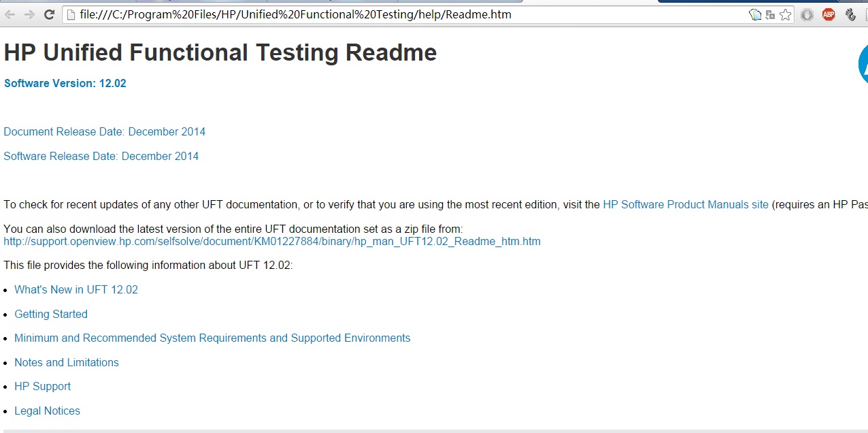Click Document Release Date: December 2014 text

(x=105, y=131)
